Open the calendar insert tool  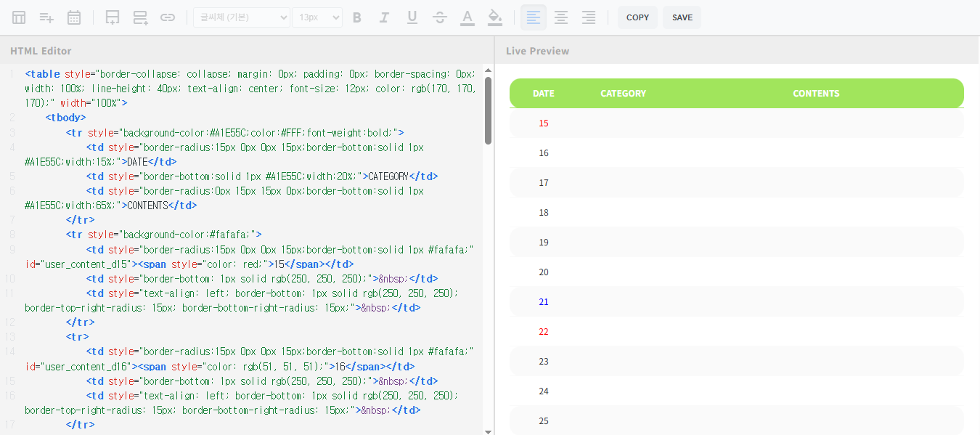click(x=74, y=17)
